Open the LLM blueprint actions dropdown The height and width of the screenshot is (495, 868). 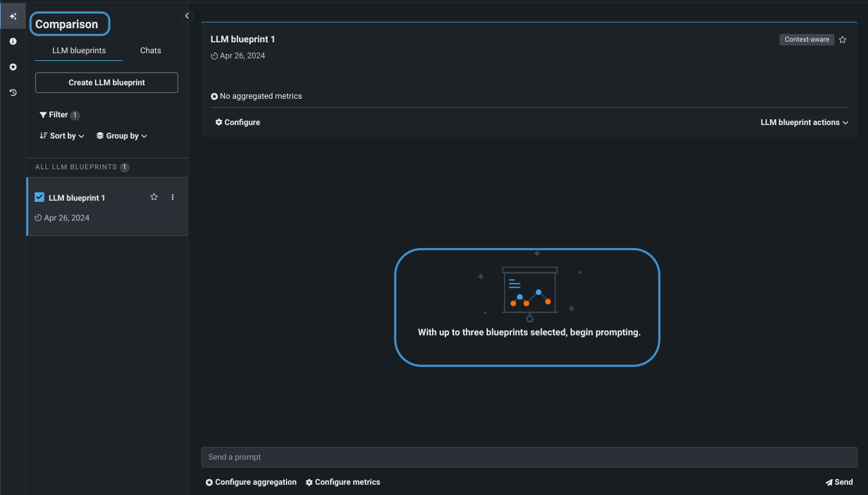tap(804, 122)
